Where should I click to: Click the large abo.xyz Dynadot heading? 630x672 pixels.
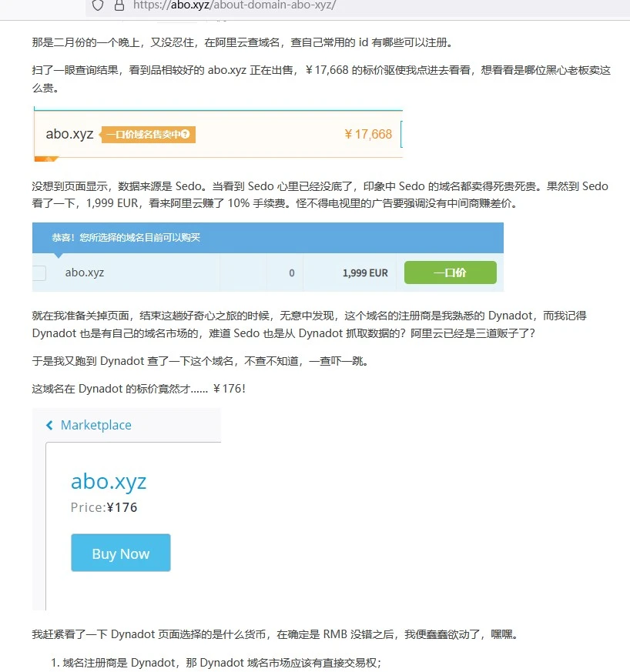[x=109, y=482]
